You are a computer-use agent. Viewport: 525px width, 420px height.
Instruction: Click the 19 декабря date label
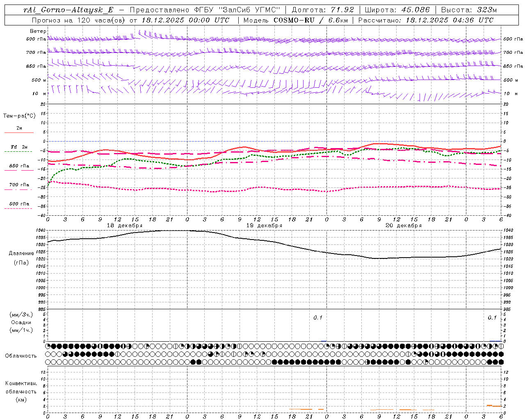point(264,226)
